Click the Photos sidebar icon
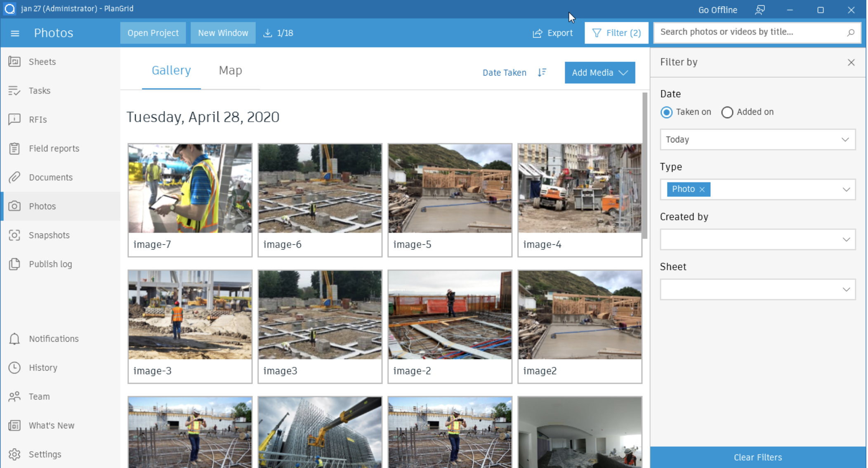Image resolution: width=868 pixels, height=468 pixels. (x=14, y=206)
